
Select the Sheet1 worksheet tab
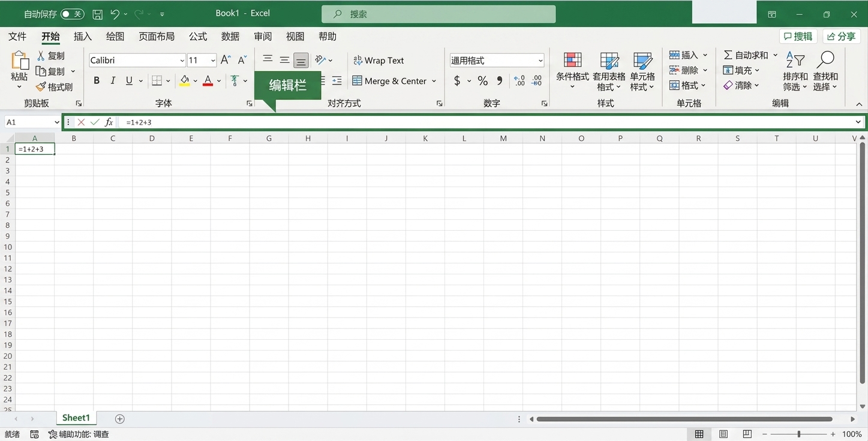pyautogui.click(x=76, y=418)
